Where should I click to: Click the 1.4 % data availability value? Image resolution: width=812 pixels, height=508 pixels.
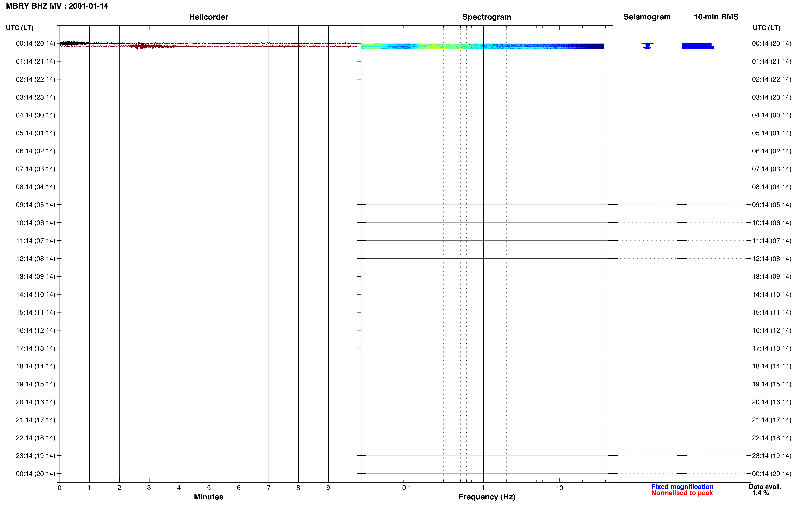pos(761,493)
